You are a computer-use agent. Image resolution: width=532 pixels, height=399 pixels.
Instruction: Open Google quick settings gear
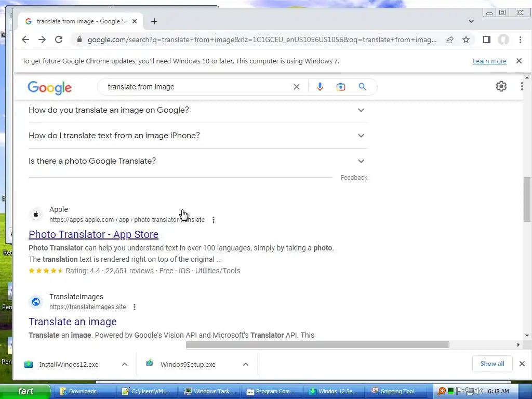pyautogui.click(x=501, y=86)
